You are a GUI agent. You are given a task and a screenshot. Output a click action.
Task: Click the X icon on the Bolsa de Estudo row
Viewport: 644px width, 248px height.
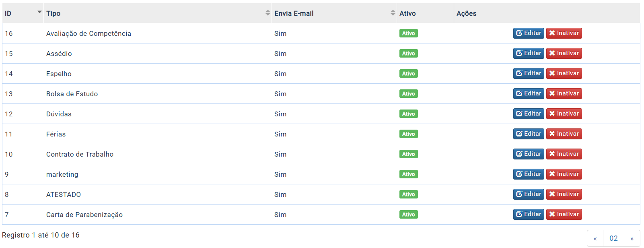coord(552,93)
